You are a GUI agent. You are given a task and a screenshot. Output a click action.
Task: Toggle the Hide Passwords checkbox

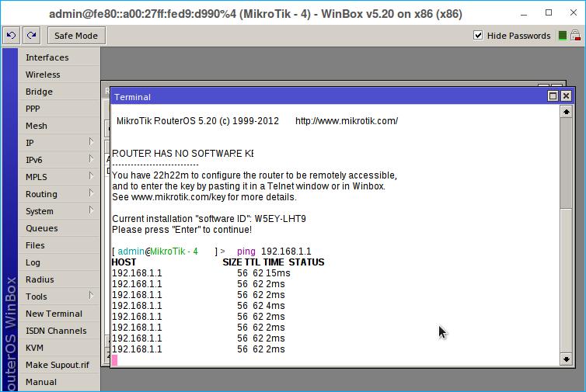point(478,36)
